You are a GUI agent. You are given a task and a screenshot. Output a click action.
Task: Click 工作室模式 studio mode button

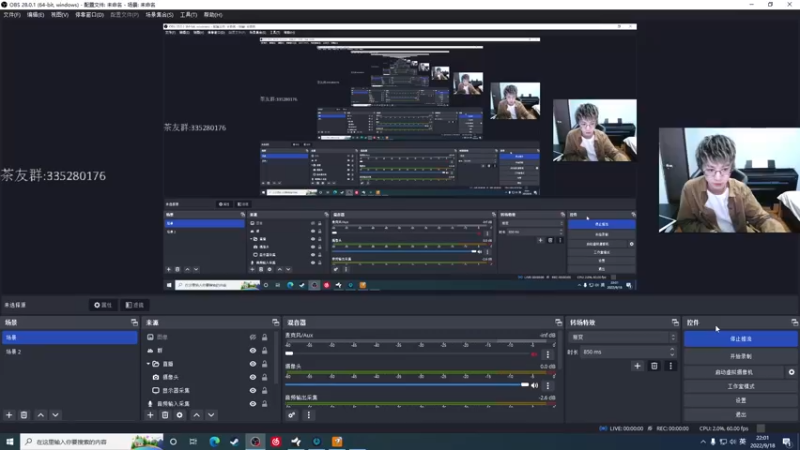[x=740, y=386]
